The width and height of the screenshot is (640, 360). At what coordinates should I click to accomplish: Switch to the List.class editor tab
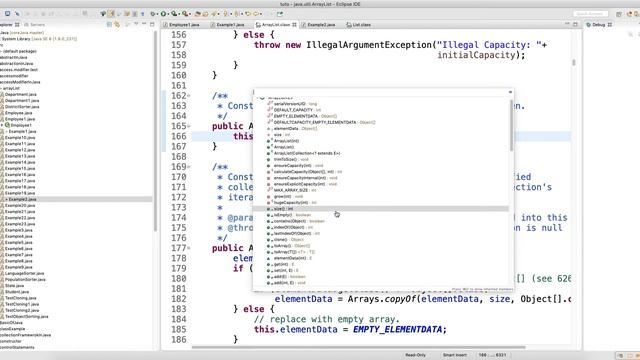click(x=358, y=25)
